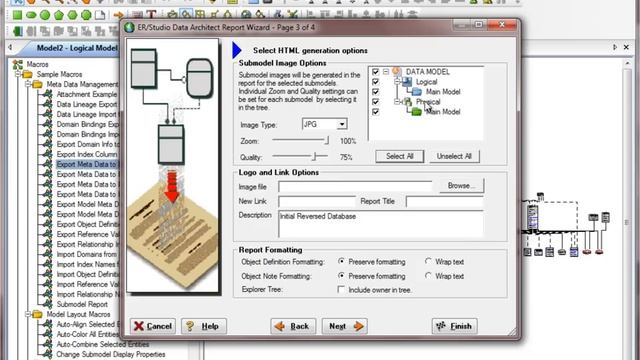Open Help in the Report Wizard
640x360 pixels.
204,326
